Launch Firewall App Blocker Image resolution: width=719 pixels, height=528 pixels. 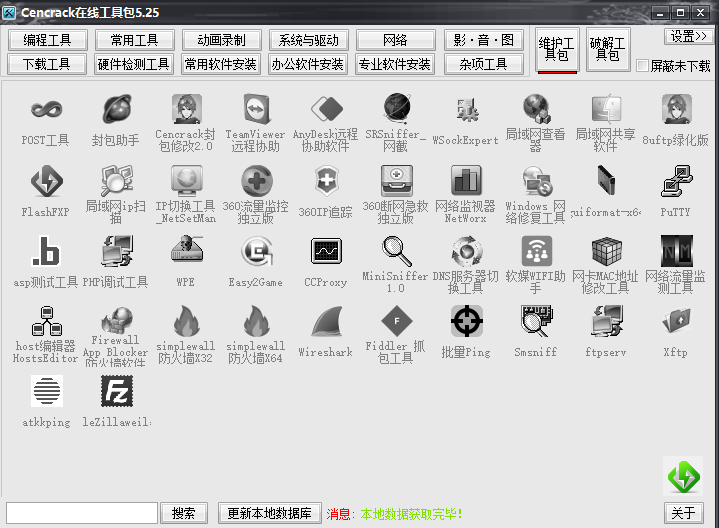point(116,321)
